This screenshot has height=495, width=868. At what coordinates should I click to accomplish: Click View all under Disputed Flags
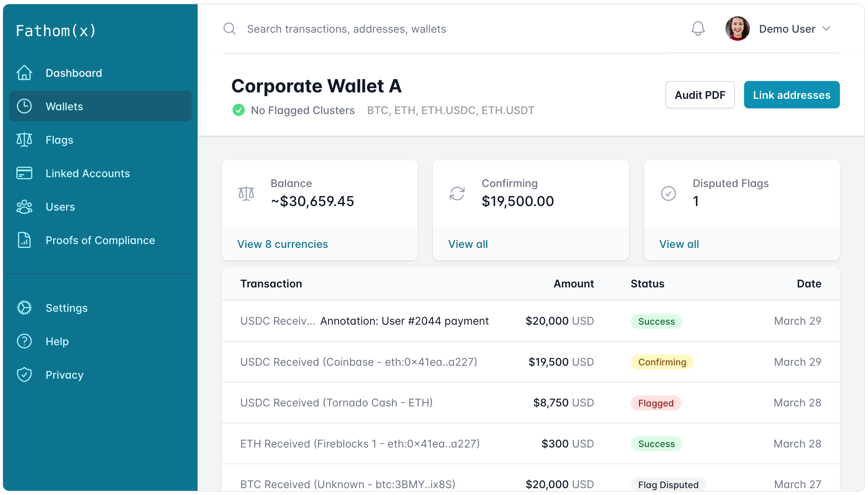[x=679, y=244]
